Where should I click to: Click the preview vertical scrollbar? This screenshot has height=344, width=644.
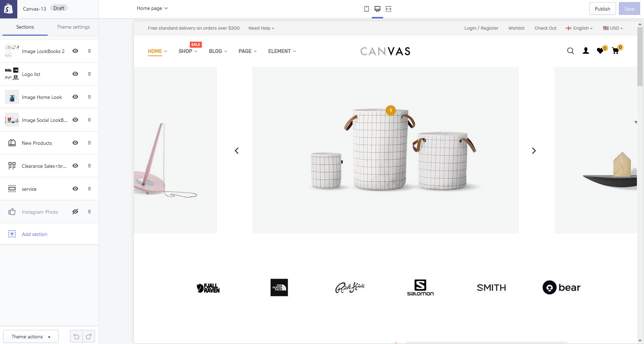[x=640, y=57]
